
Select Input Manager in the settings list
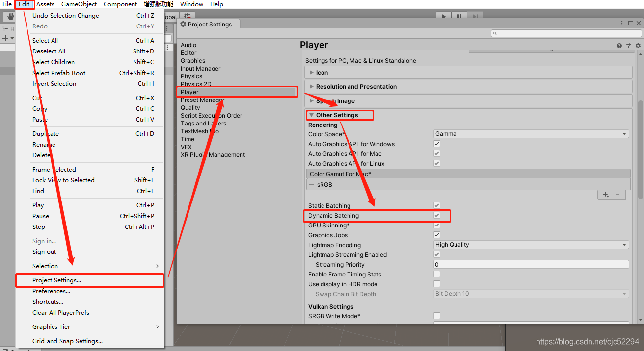tap(200, 69)
